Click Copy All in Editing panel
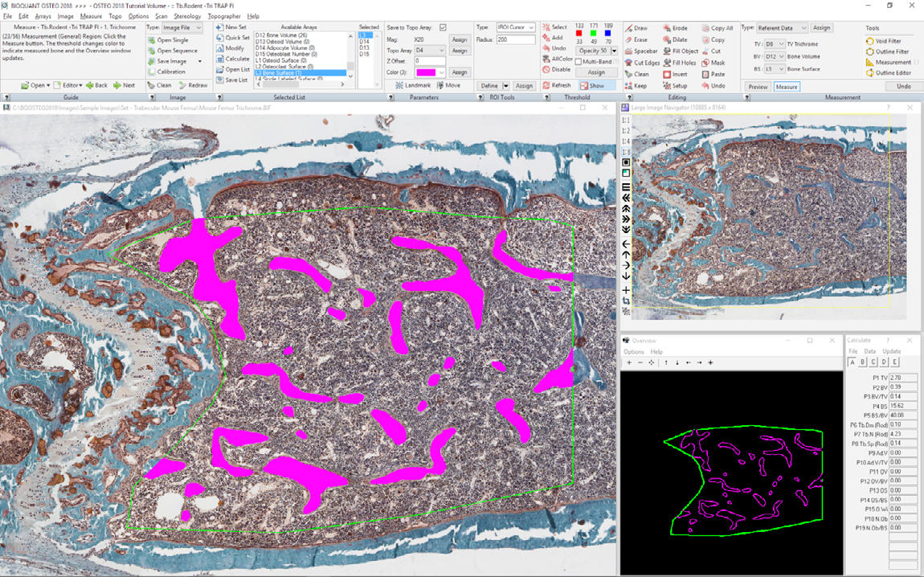Image resolution: width=924 pixels, height=577 pixels. point(718,27)
